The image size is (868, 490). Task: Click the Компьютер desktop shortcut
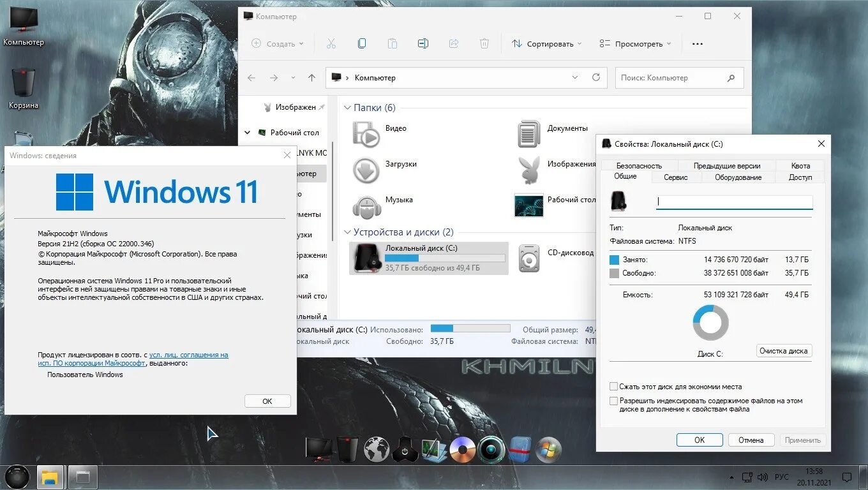[x=24, y=27]
